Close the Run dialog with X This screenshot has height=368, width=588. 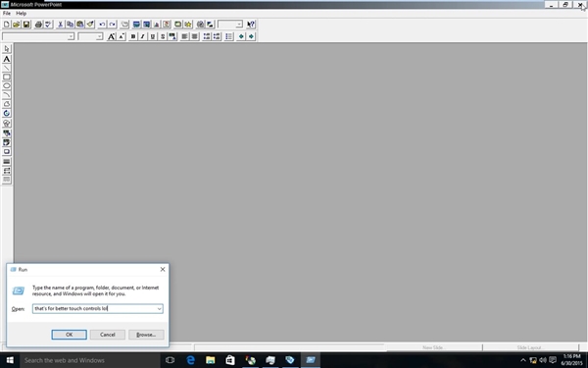[163, 269]
